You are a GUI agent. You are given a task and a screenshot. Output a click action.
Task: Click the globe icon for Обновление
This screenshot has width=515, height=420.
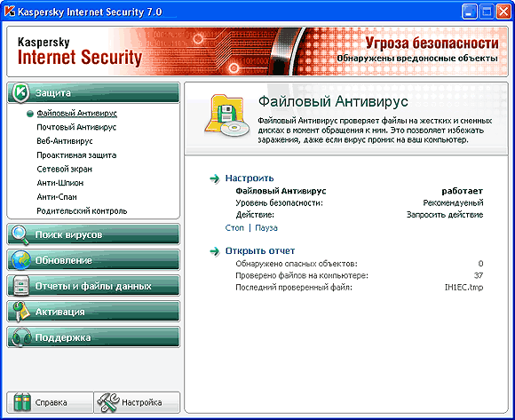[x=21, y=260]
